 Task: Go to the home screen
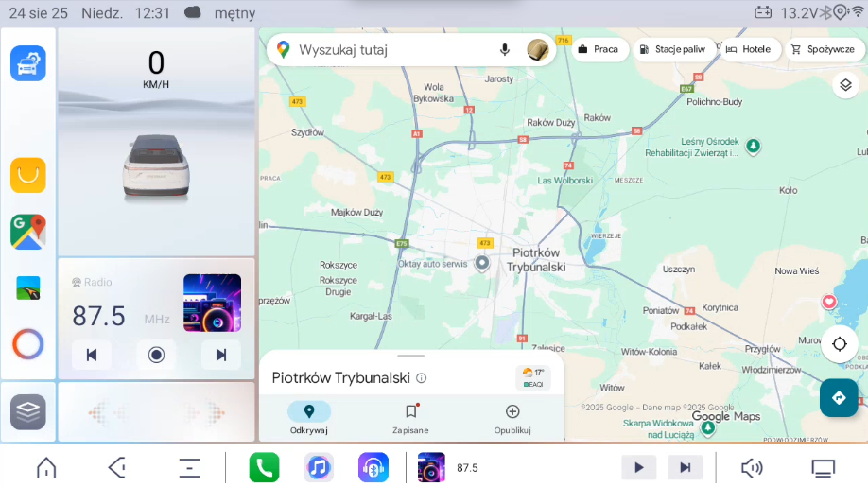[46, 468]
